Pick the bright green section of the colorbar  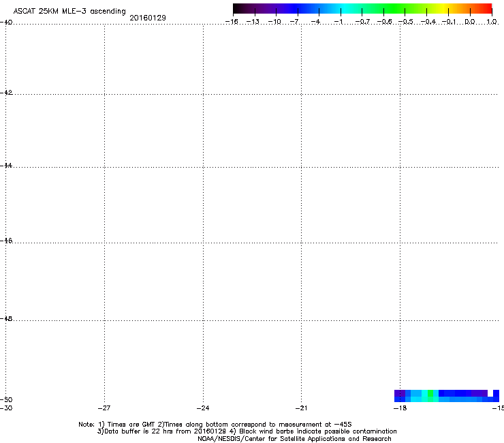[x=394, y=9]
